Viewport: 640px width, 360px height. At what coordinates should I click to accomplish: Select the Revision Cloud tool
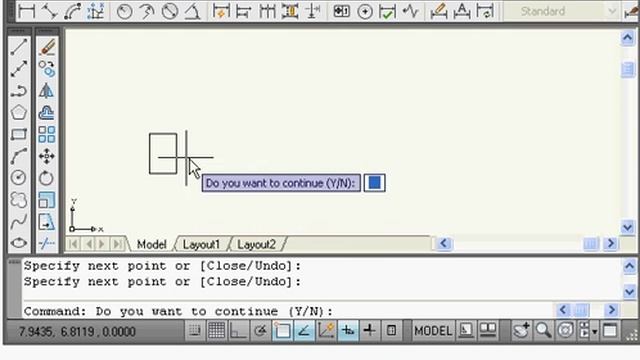pos(19,200)
